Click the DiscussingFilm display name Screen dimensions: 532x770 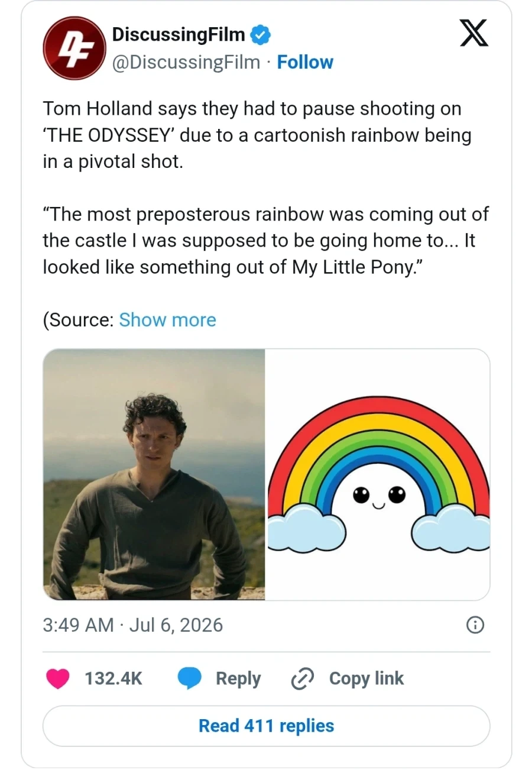[178, 35]
